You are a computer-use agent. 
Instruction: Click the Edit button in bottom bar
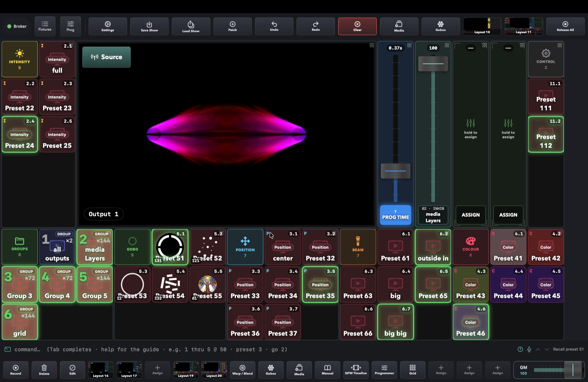[73, 370]
